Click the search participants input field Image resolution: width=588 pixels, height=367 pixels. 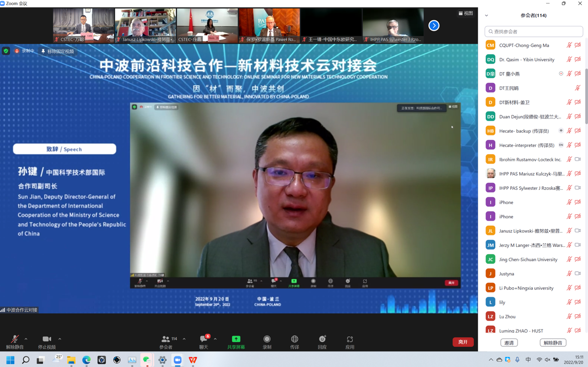point(534,32)
